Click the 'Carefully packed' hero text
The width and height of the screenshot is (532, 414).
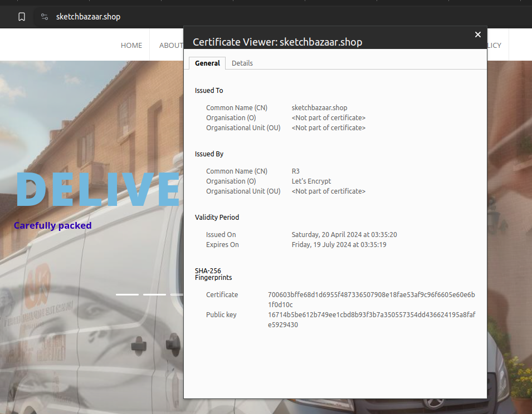[x=52, y=225]
